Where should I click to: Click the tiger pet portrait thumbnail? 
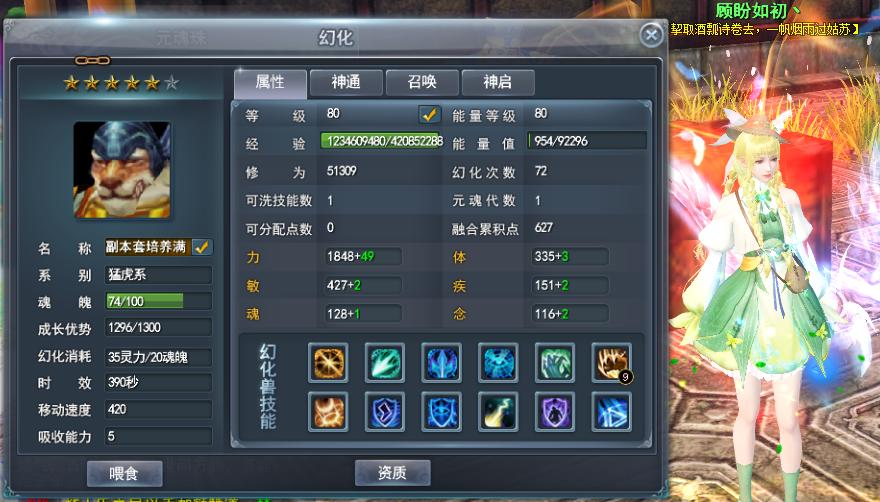tap(122, 170)
